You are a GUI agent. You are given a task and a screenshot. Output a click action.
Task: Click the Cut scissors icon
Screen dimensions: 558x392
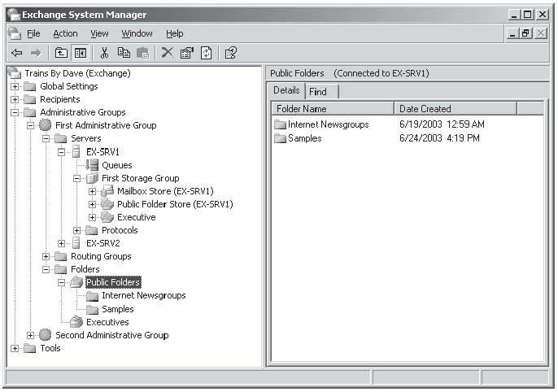pyautogui.click(x=104, y=54)
